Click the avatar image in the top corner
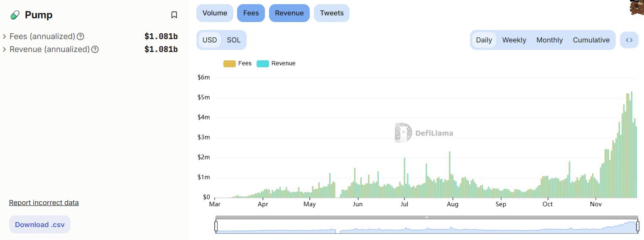644x240 pixels. 637,7
